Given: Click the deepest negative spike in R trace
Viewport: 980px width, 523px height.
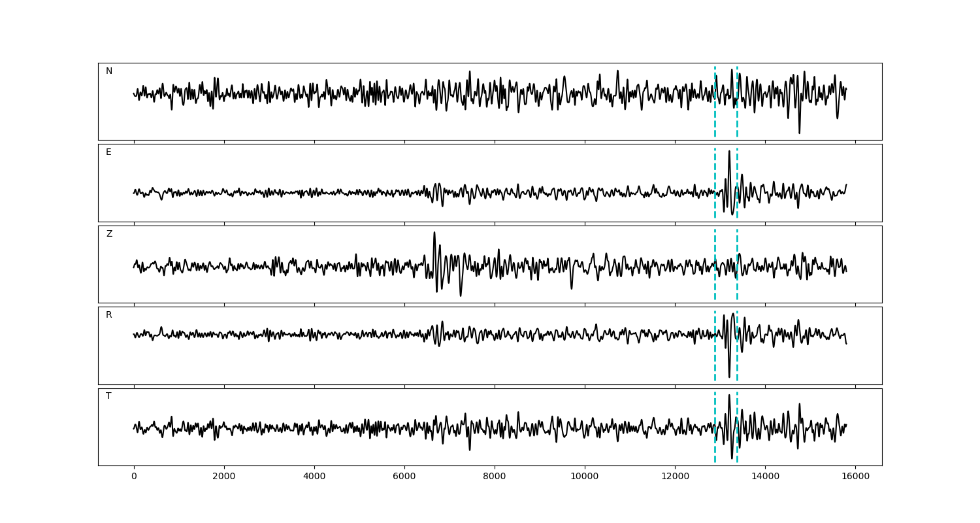Looking at the screenshot, I should (729, 376).
